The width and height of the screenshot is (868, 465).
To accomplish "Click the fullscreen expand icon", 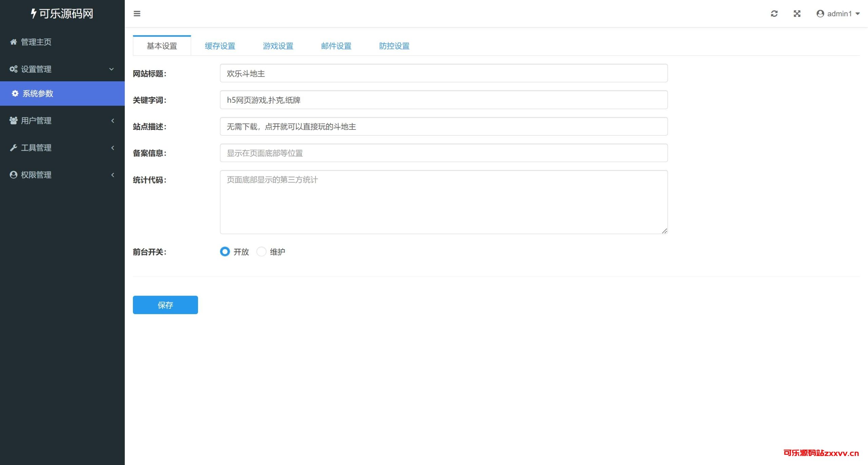I will [x=797, y=14].
